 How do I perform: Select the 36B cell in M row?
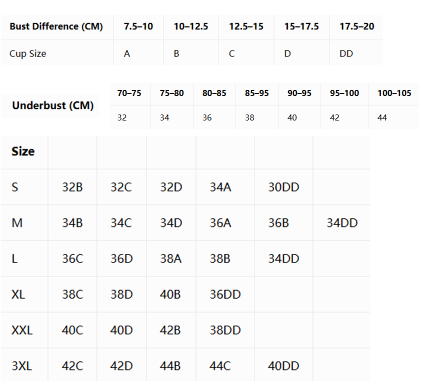click(x=278, y=223)
